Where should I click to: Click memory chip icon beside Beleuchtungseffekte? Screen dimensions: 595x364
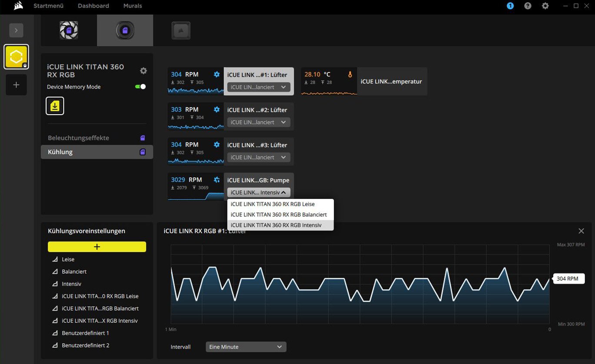point(142,138)
